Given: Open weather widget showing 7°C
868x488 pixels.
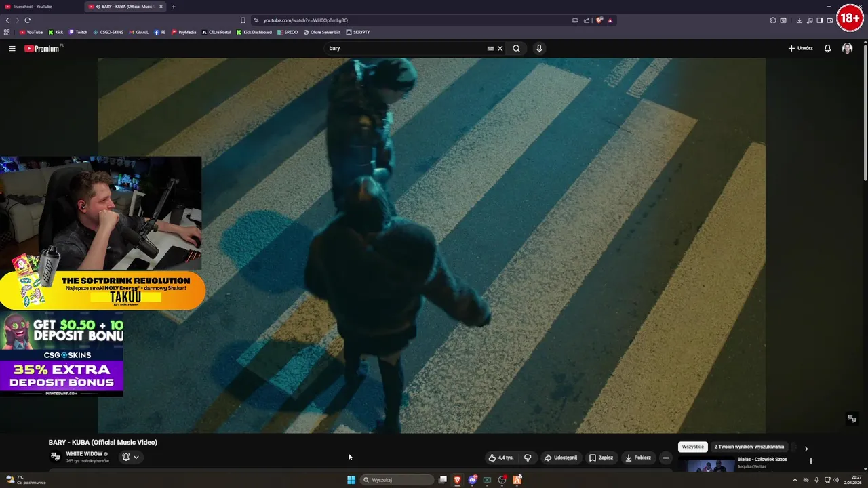Looking at the screenshot, I should tap(26, 480).
